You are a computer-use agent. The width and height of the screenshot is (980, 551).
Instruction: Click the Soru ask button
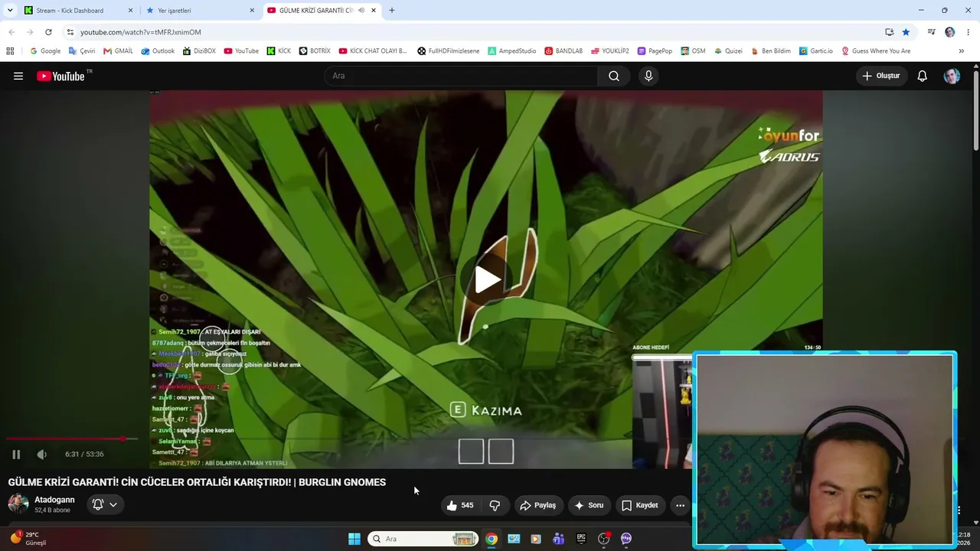589,505
